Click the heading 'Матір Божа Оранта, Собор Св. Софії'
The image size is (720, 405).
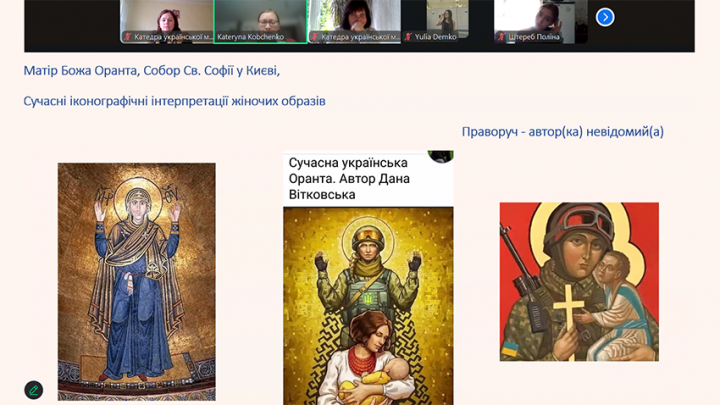point(152,70)
